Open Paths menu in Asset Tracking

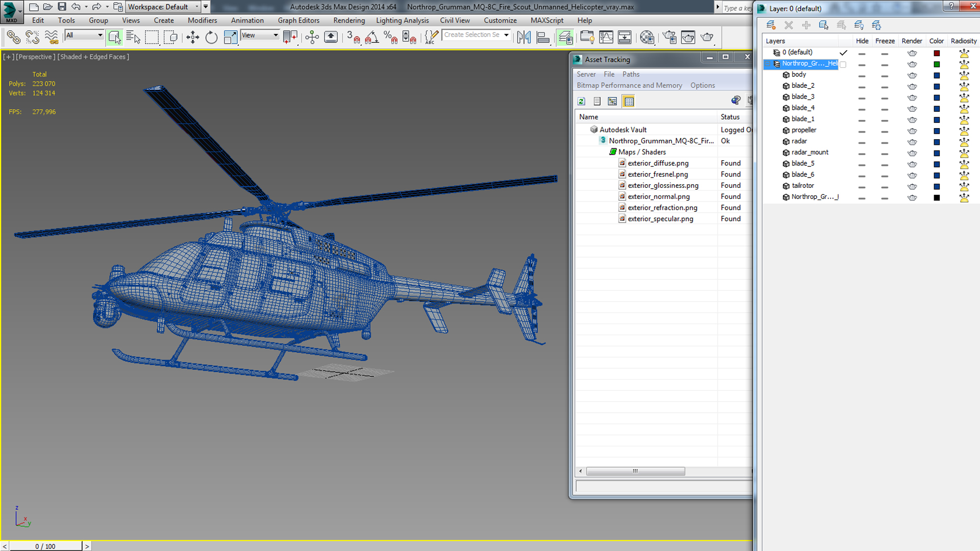(631, 74)
